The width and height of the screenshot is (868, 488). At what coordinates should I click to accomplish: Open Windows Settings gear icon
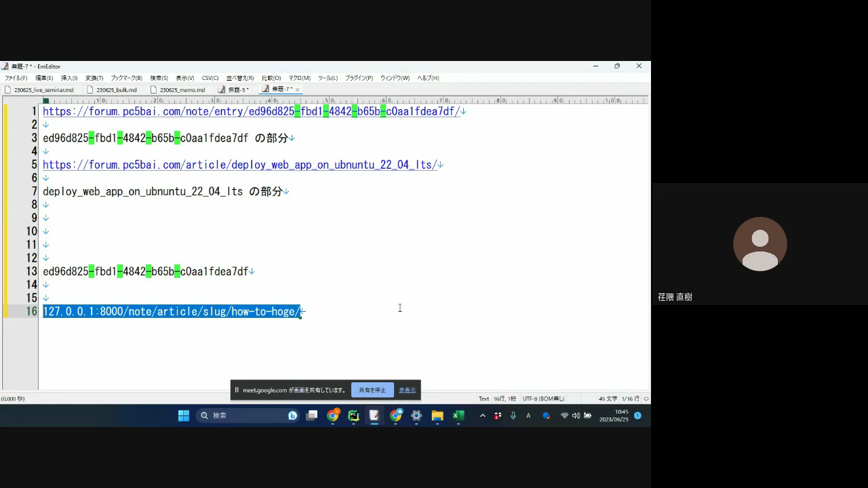(416, 415)
